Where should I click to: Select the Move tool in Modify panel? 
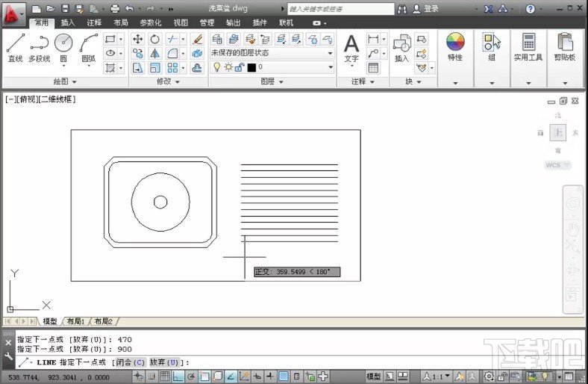[137, 39]
